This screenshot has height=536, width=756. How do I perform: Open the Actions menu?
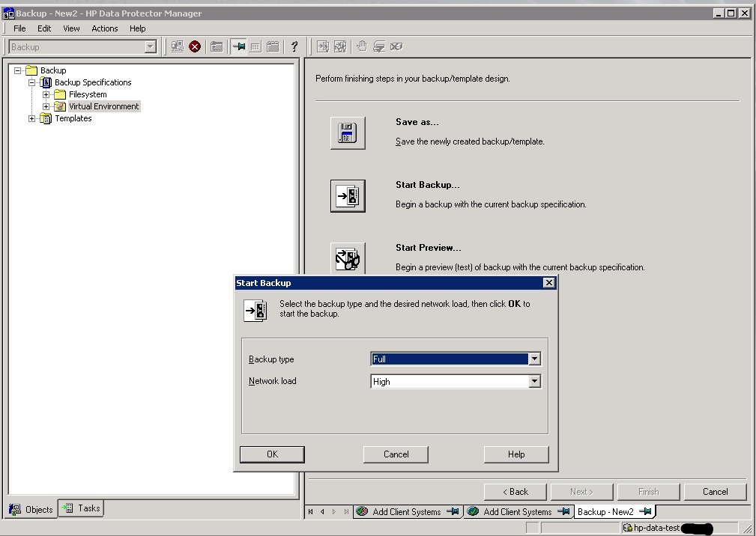(104, 28)
